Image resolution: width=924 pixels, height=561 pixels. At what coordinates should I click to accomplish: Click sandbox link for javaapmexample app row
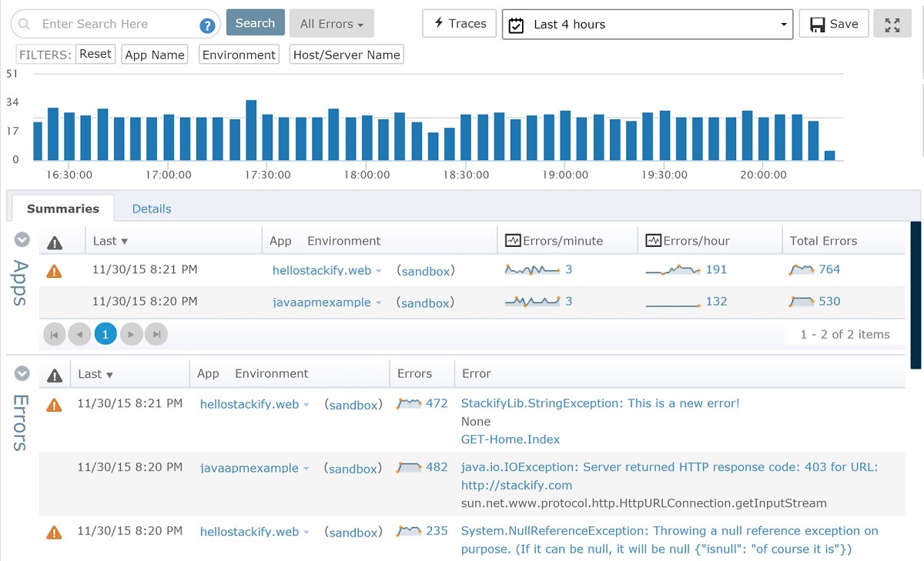[x=425, y=303]
